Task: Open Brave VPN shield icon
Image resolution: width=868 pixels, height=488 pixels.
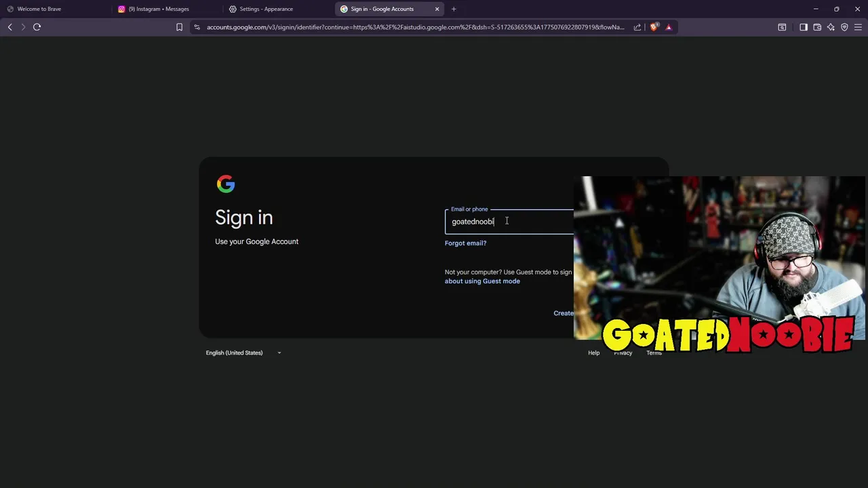Action: (844, 27)
